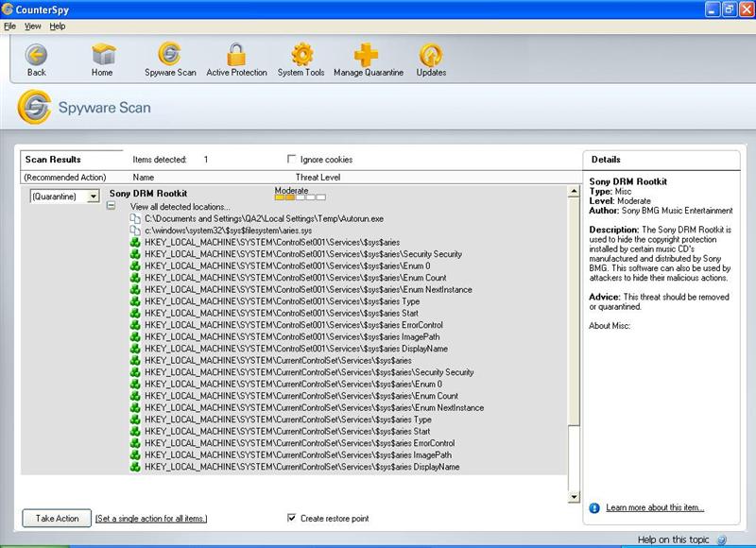The image size is (756, 548).
Task: Select ControlSet001 $sys$aries DisplayName row
Action: coord(296,349)
